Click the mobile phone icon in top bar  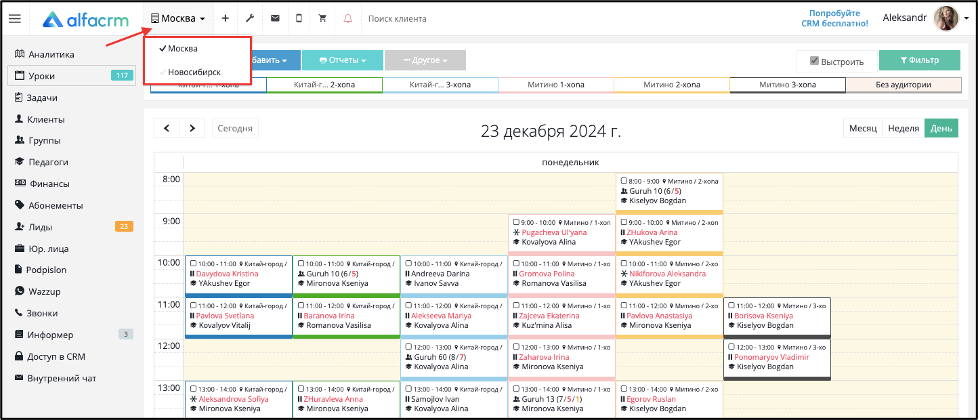298,19
